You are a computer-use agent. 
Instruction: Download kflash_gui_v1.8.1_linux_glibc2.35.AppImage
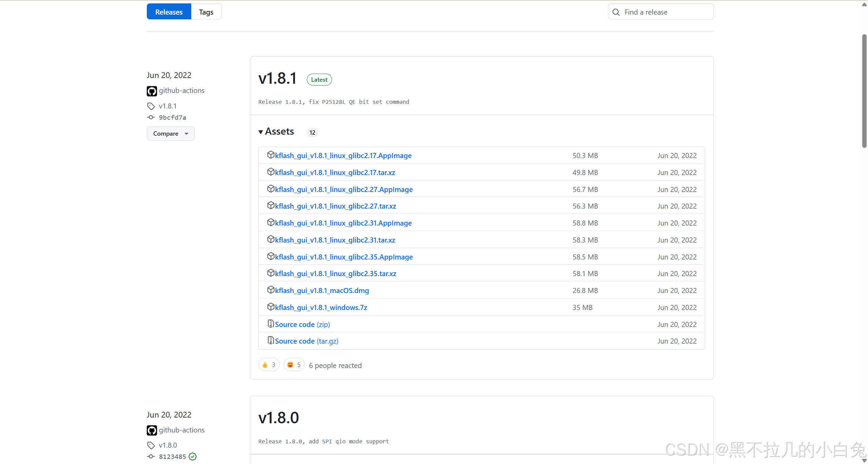[344, 257]
